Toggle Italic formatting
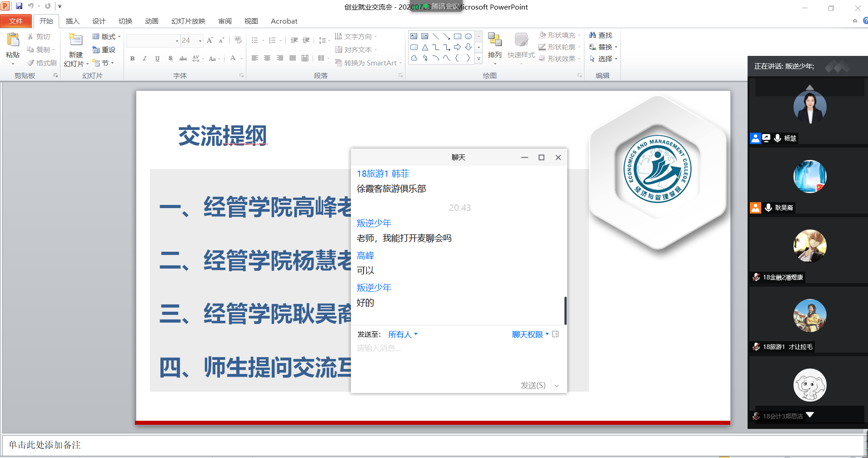 tap(145, 59)
